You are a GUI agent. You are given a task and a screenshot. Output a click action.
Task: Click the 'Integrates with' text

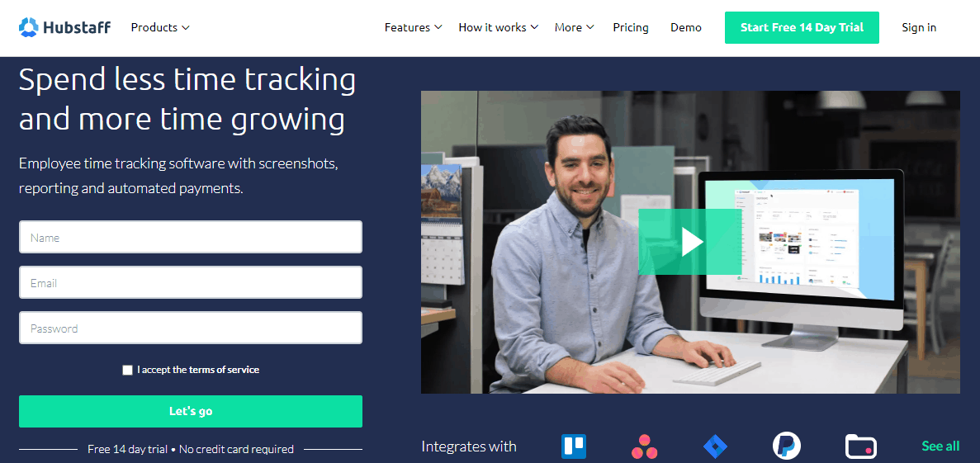pos(469,446)
